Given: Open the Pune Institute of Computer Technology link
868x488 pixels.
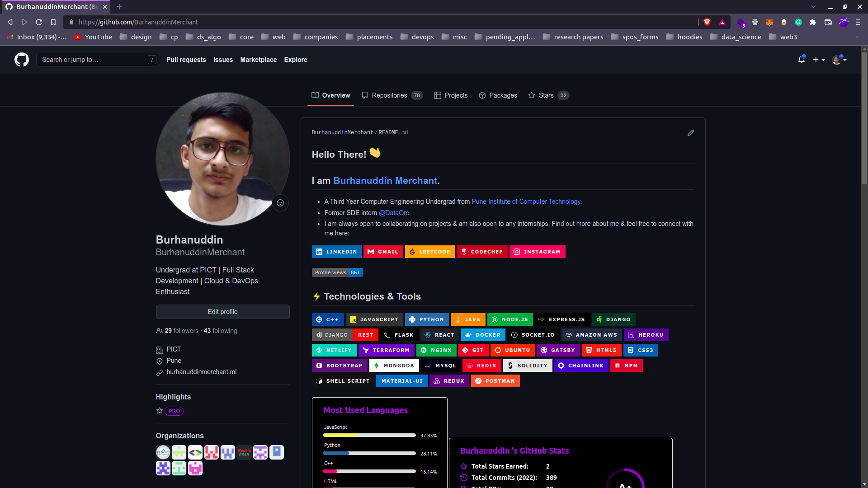Looking at the screenshot, I should coord(526,202).
